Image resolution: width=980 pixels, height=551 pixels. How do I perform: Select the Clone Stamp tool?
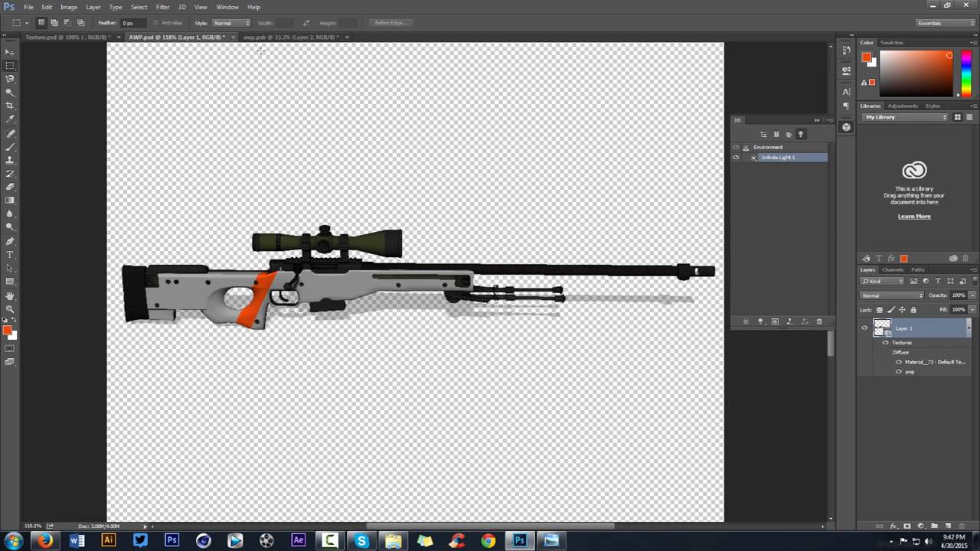(10, 161)
